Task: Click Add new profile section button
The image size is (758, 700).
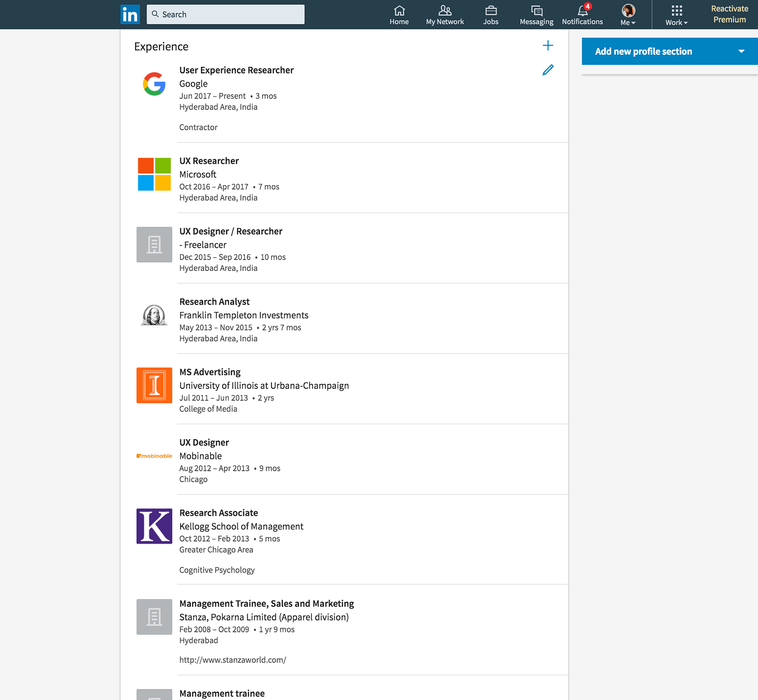Action: [670, 51]
